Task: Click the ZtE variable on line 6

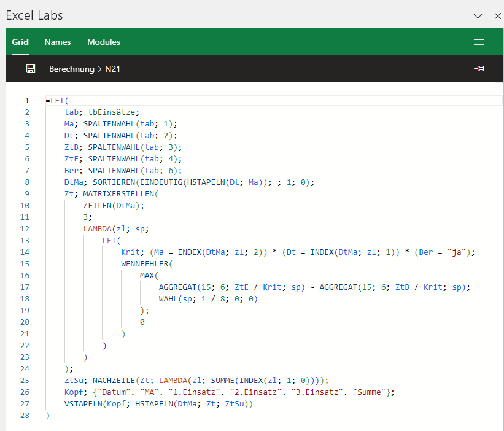Action: click(71, 159)
